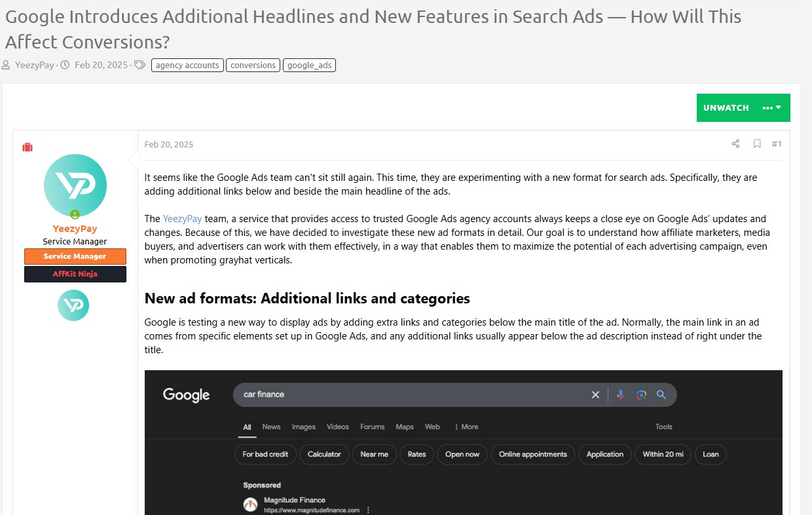
Task: Select the Images search tab
Action: [x=304, y=427]
